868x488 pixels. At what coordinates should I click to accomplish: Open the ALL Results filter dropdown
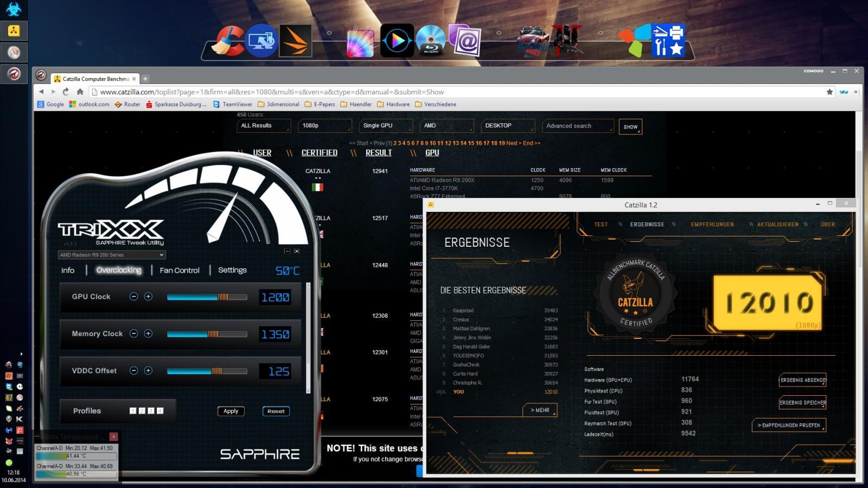click(x=264, y=126)
